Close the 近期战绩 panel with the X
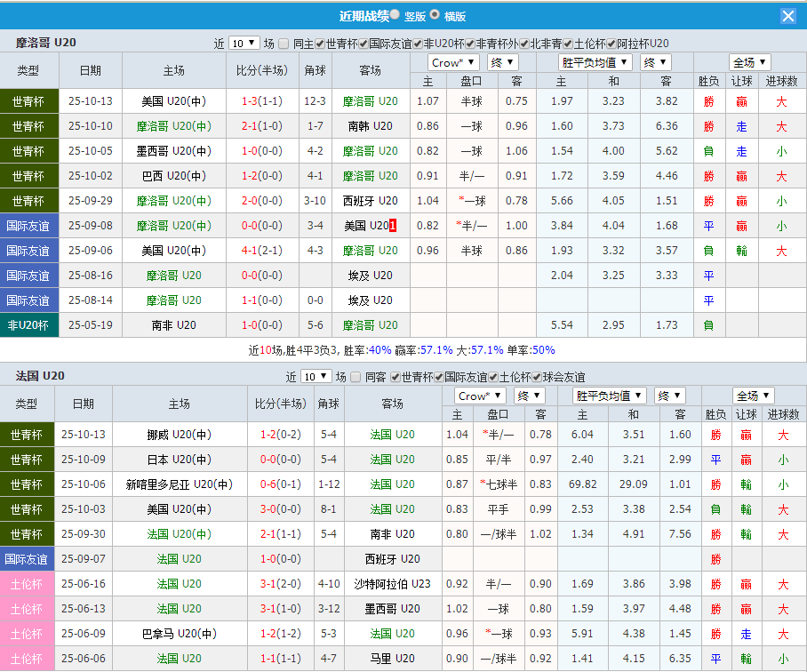Screen dimensions: 807x672 [x=788, y=15]
